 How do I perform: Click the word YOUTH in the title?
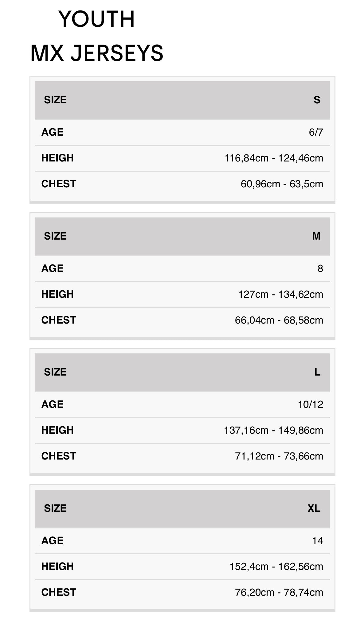[96, 19]
